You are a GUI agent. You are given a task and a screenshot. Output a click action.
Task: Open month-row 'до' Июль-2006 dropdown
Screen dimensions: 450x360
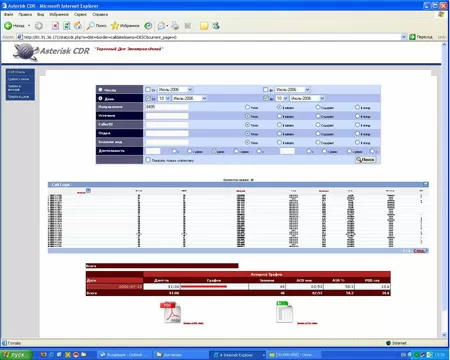pyautogui.click(x=293, y=90)
